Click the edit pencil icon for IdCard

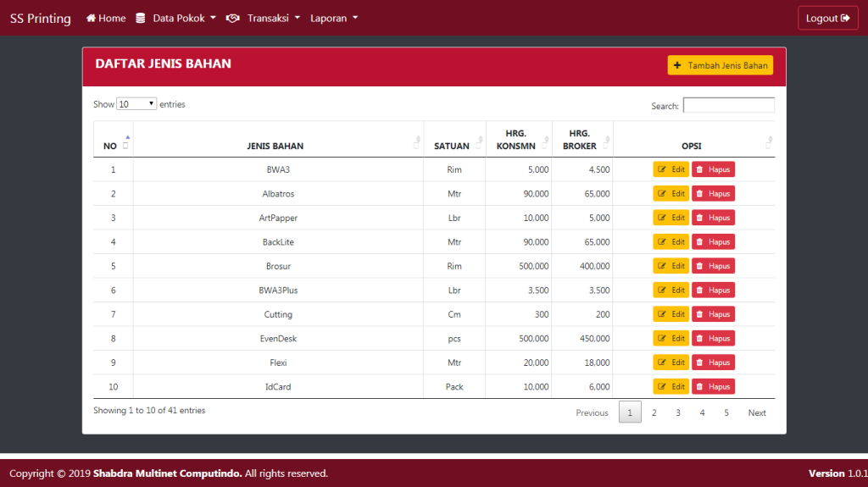(661, 386)
